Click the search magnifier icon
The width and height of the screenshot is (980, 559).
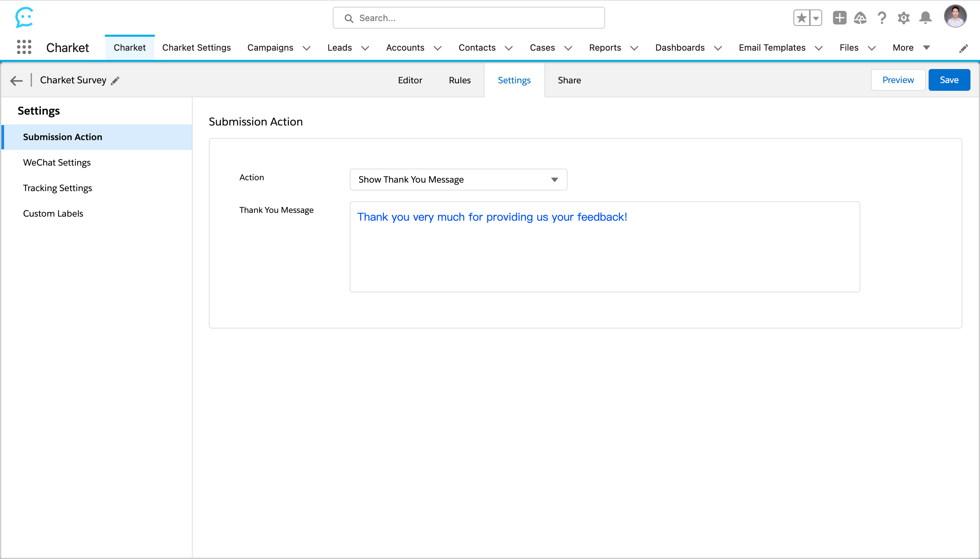tap(349, 18)
